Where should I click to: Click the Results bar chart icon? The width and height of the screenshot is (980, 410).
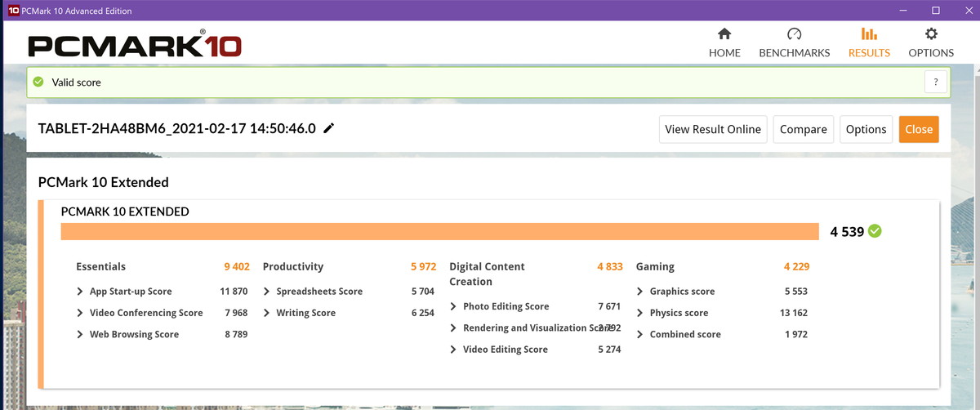[x=869, y=34]
